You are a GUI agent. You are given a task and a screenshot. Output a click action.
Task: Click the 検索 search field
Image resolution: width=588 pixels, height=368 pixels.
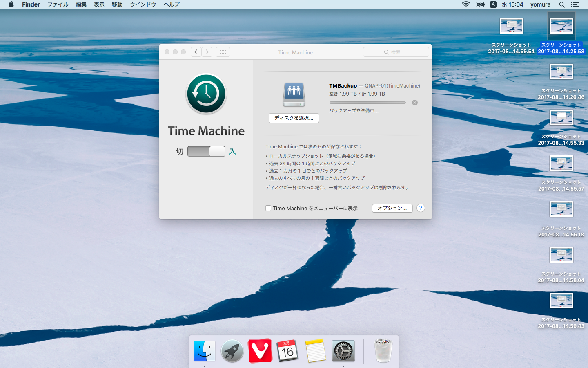click(x=396, y=52)
